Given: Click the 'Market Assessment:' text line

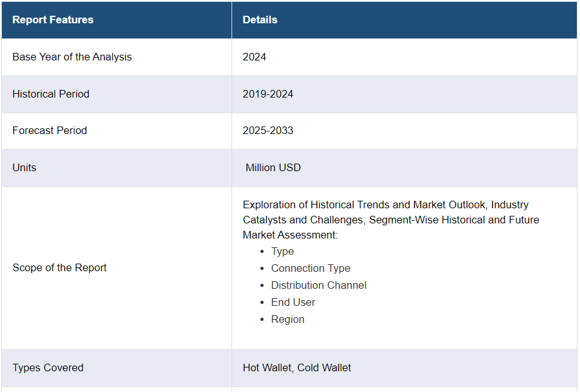Looking at the screenshot, I should pos(290,235).
